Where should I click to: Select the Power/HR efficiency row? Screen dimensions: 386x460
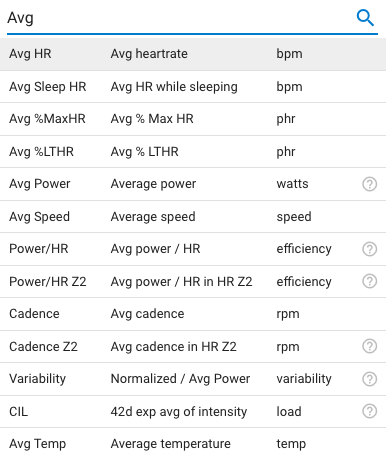tap(193, 249)
